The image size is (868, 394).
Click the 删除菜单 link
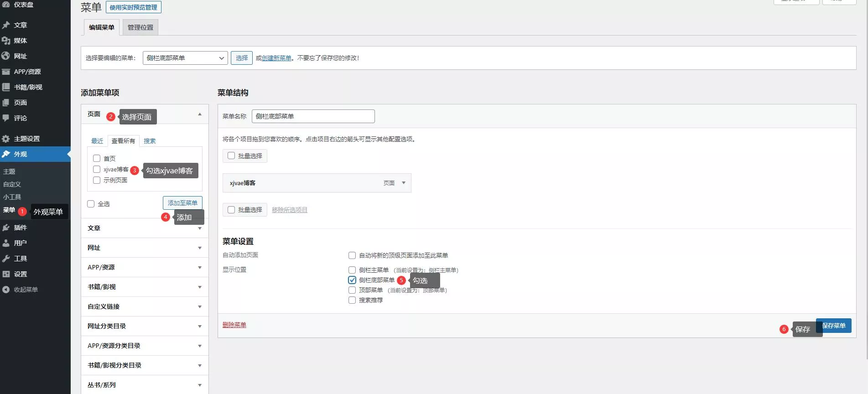[234, 325]
